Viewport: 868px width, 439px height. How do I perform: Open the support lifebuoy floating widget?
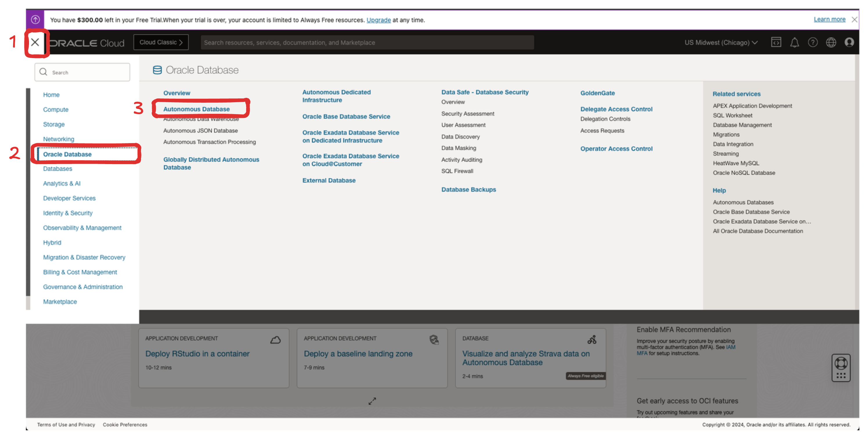pyautogui.click(x=841, y=368)
